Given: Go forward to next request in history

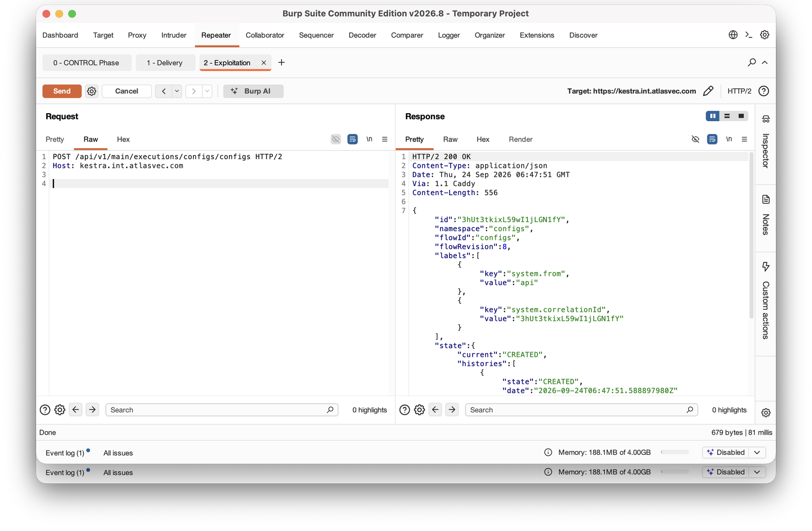Looking at the screenshot, I should click(x=194, y=91).
